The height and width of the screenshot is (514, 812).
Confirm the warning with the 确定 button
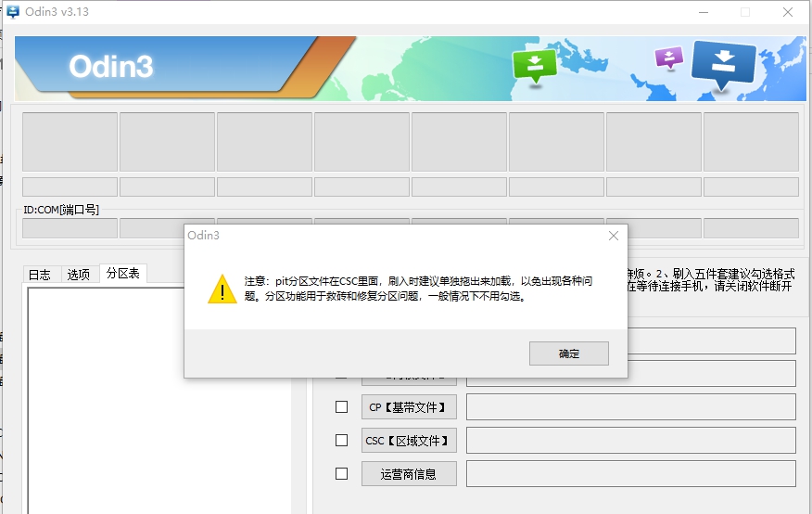[x=568, y=353]
